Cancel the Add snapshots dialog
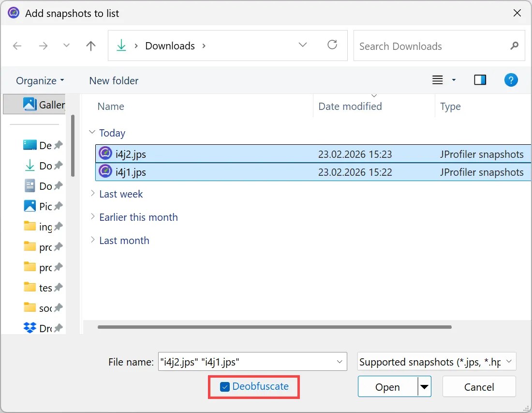 [x=478, y=386]
